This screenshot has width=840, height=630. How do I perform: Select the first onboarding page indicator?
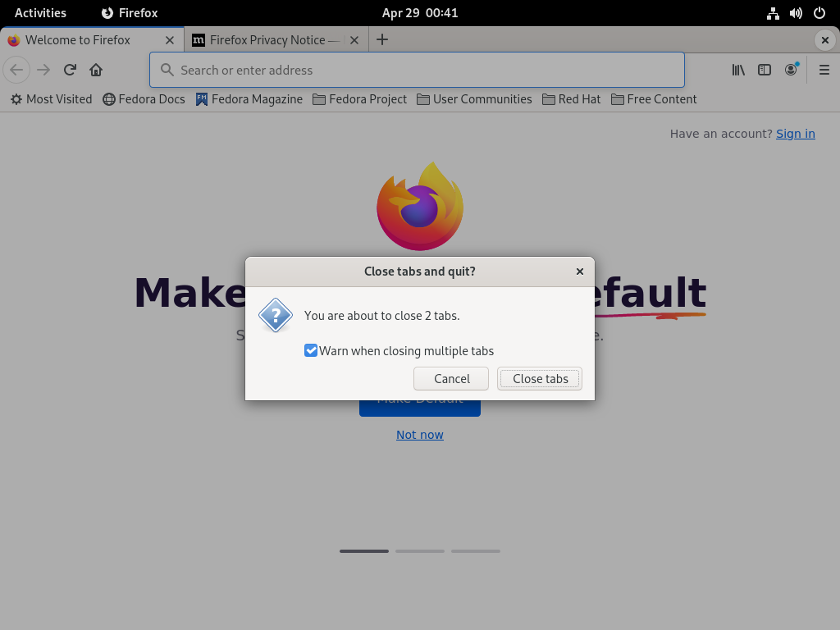coord(364,551)
